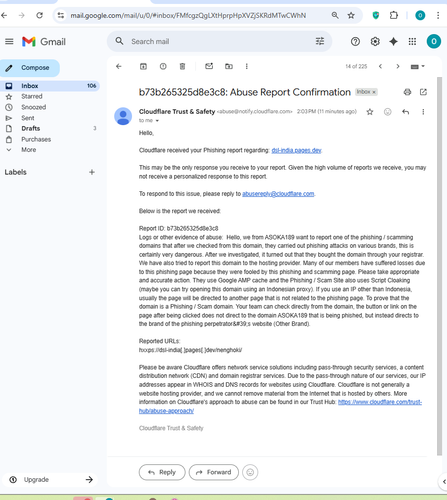Viewport: 447px width, 500px height.
Task: Remove the Inbox label from conversation
Action: (374, 92)
